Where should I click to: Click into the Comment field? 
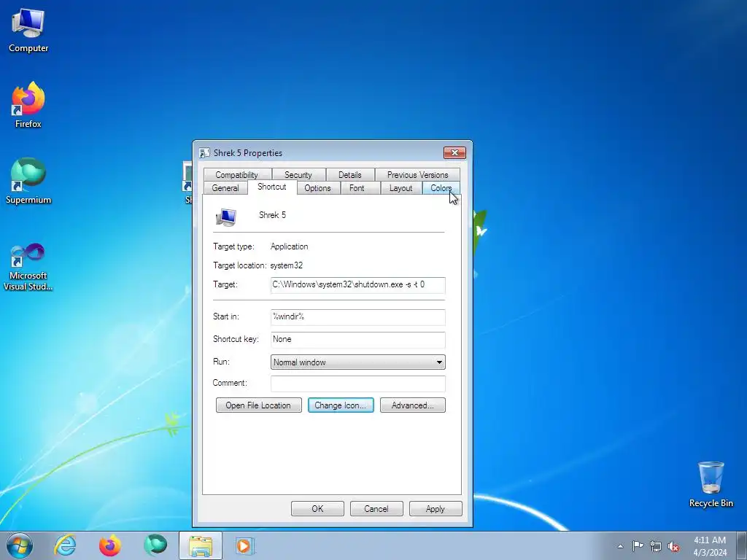tap(357, 384)
